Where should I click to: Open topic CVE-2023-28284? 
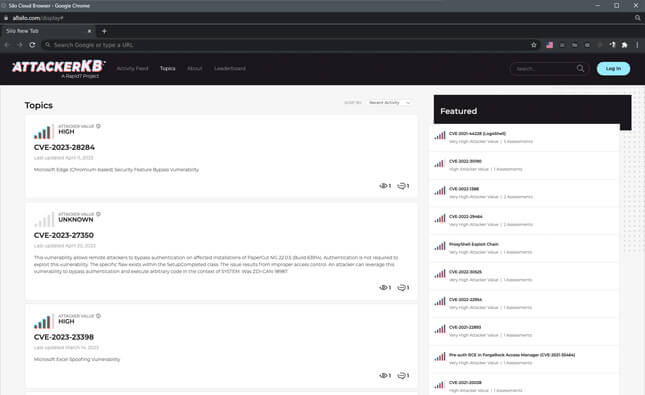(64, 147)
